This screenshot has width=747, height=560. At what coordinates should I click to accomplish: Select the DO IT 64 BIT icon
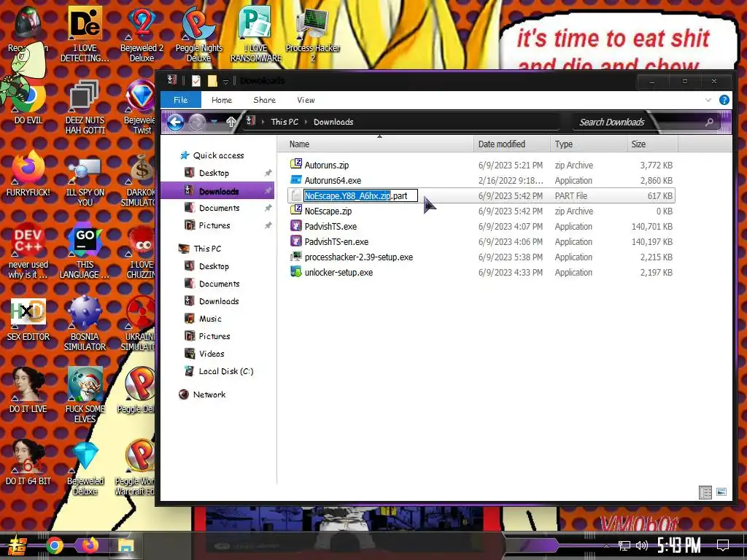[x=28, y=462]
